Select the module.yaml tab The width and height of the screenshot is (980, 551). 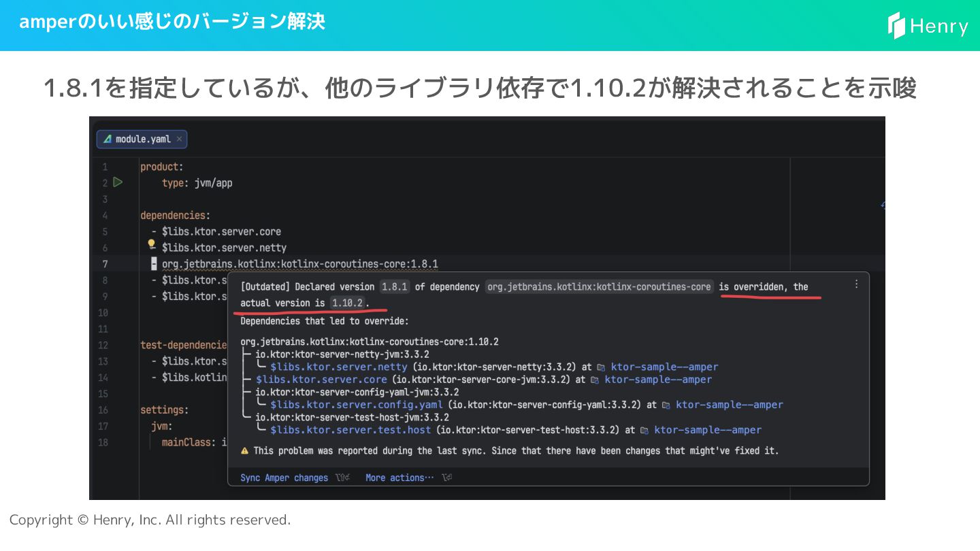(x=142, y=139)
